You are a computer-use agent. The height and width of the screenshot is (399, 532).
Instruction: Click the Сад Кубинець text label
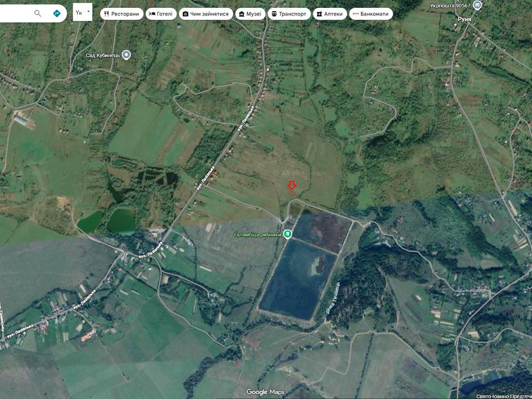click(x=103, y=55)
